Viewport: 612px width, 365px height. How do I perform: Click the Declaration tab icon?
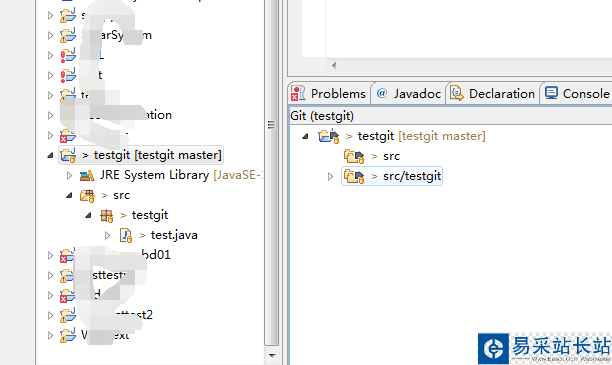pyautogui.click(x=457, y=94)
